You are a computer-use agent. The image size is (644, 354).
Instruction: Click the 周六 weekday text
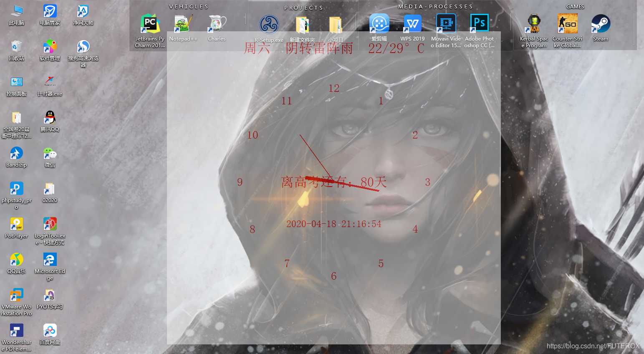pos(257,48)
